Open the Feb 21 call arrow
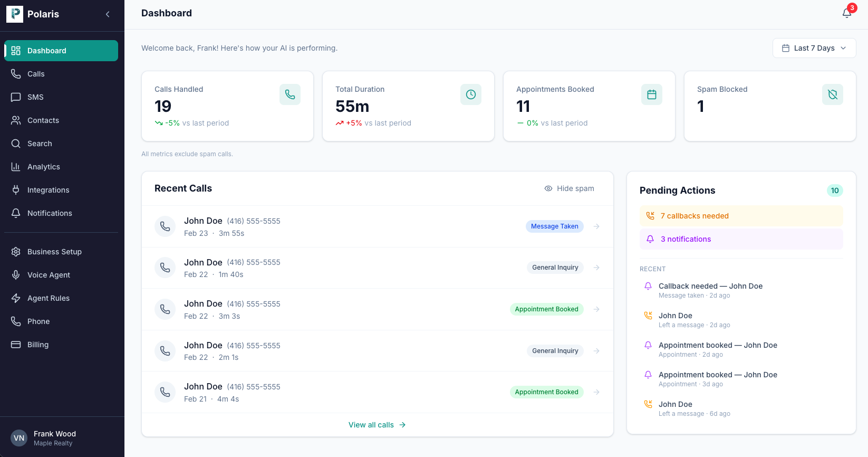The image size is (868, 457). pos(596,392)
